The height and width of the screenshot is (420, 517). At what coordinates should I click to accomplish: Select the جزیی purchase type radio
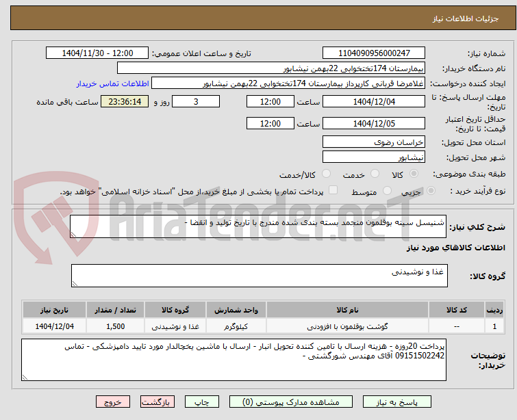(x=431, y=191)
